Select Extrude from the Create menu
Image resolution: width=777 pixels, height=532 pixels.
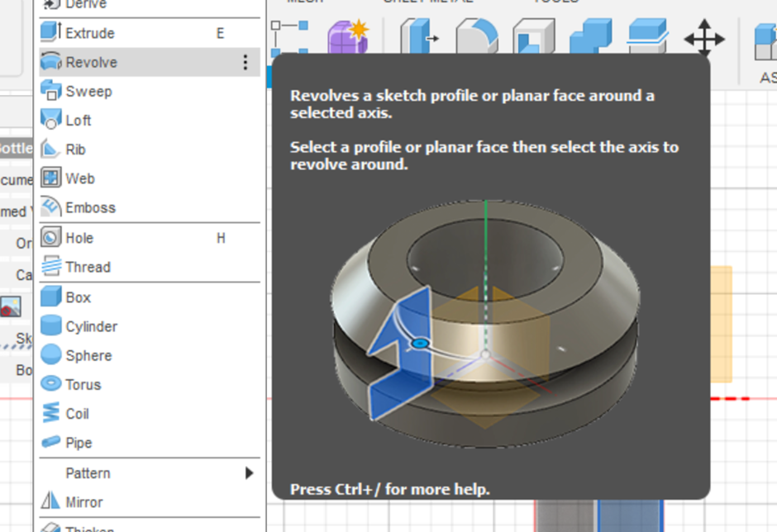tap(149, 33)
